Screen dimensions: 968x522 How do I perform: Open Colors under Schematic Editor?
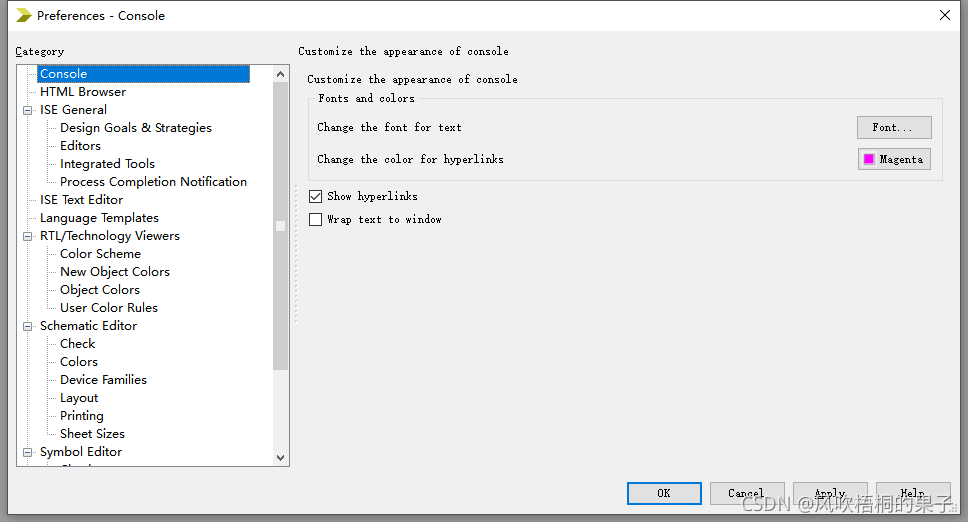point(79,362)
